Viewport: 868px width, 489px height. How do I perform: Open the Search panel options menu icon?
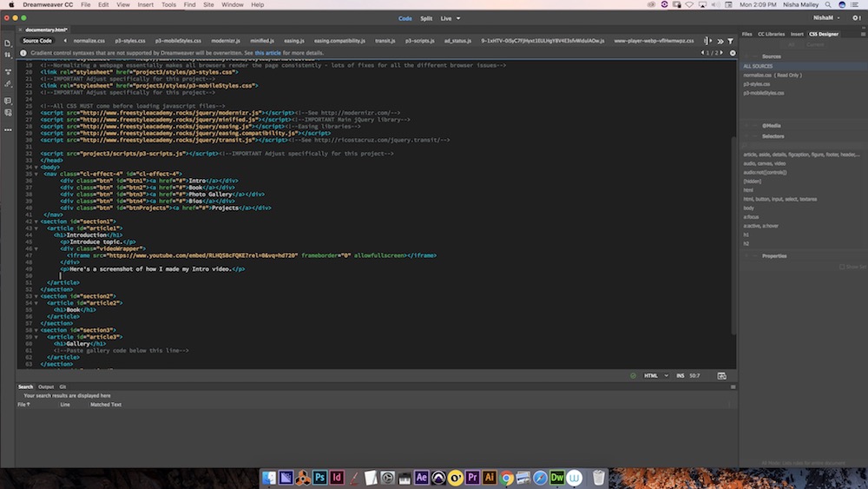(733, 387)
